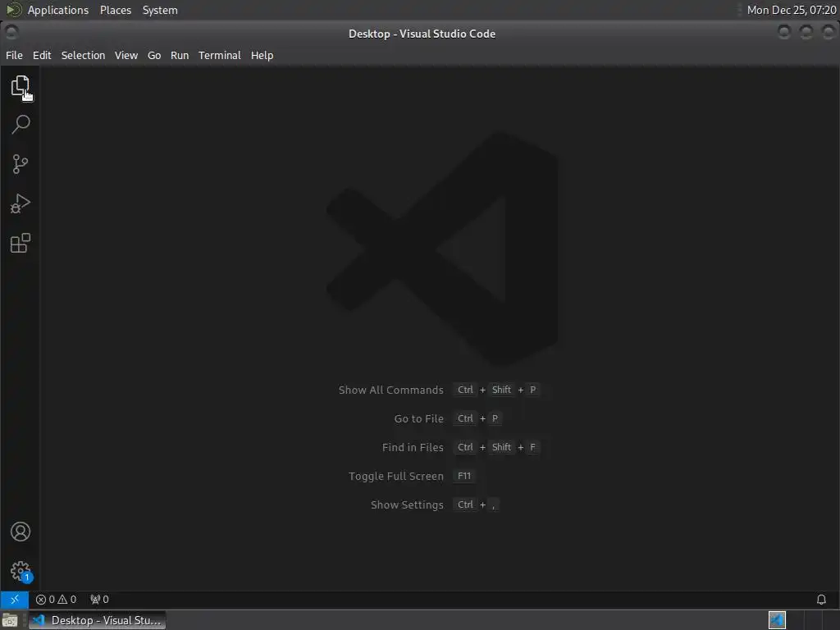Click the date and time clock
This screenshot has width=840, height=630.
792,10
